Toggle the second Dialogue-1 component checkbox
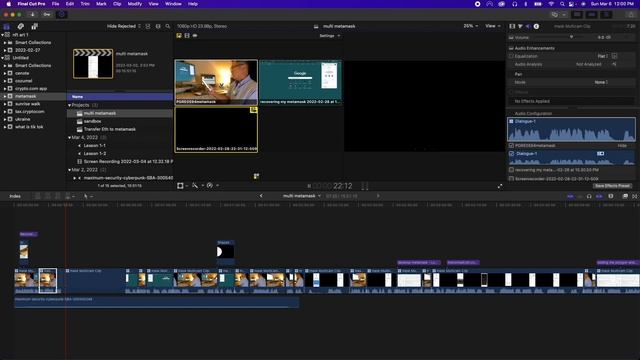 point(511,153)
